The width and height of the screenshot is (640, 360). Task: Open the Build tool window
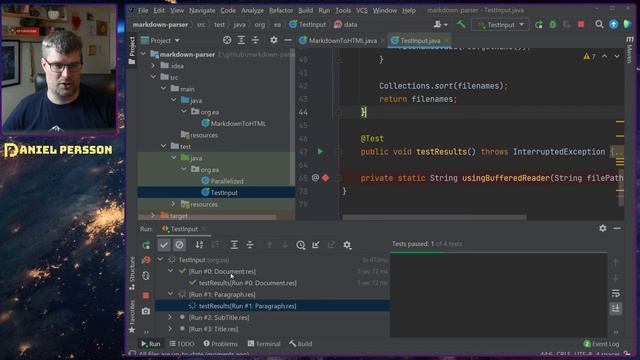[301, 344]
